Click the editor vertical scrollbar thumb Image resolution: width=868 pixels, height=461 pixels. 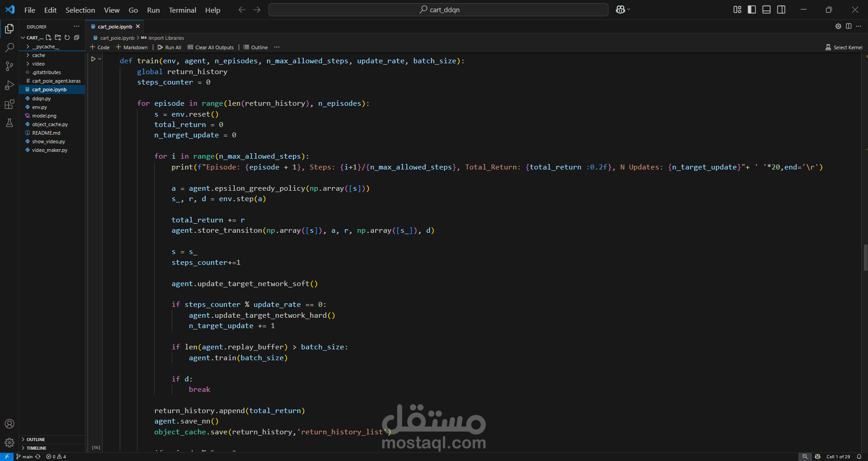865,258
